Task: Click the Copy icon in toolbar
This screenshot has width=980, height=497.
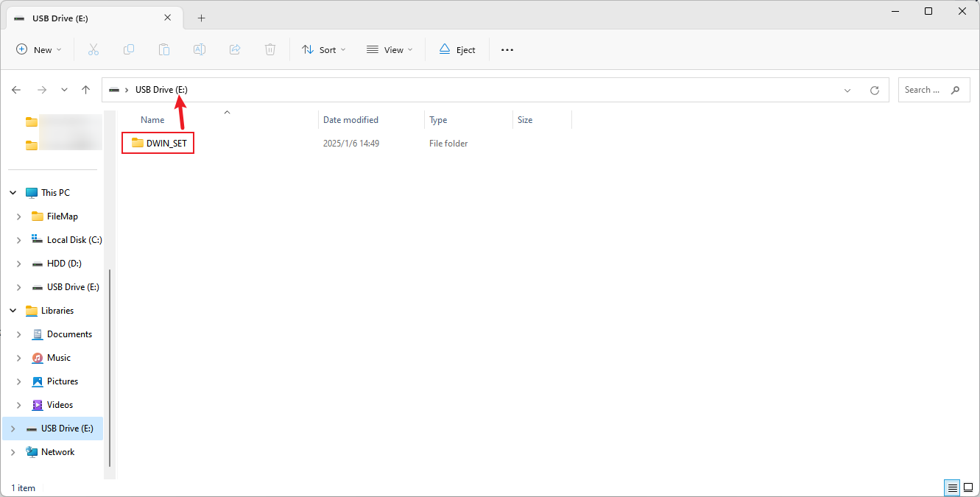Action: coord(129,49)
